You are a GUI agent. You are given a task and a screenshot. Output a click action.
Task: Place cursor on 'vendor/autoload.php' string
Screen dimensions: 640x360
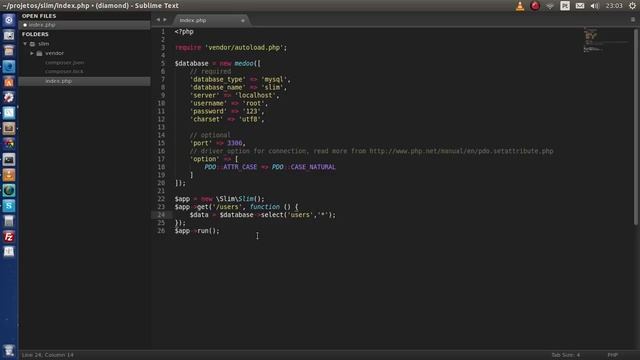click(x=244, y=47)
